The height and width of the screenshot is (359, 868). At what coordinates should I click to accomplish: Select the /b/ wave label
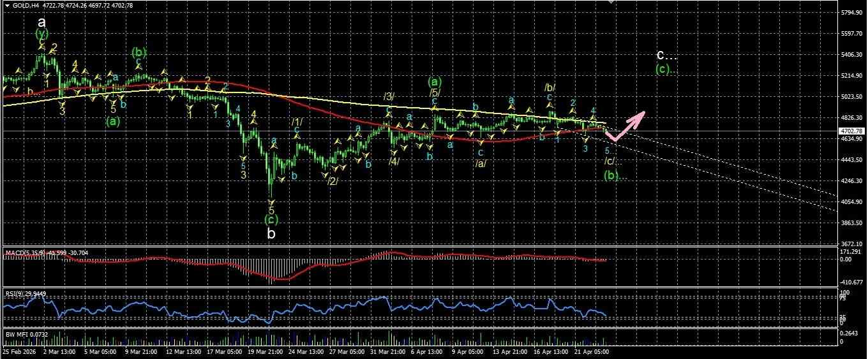click(x=549, y=87)
